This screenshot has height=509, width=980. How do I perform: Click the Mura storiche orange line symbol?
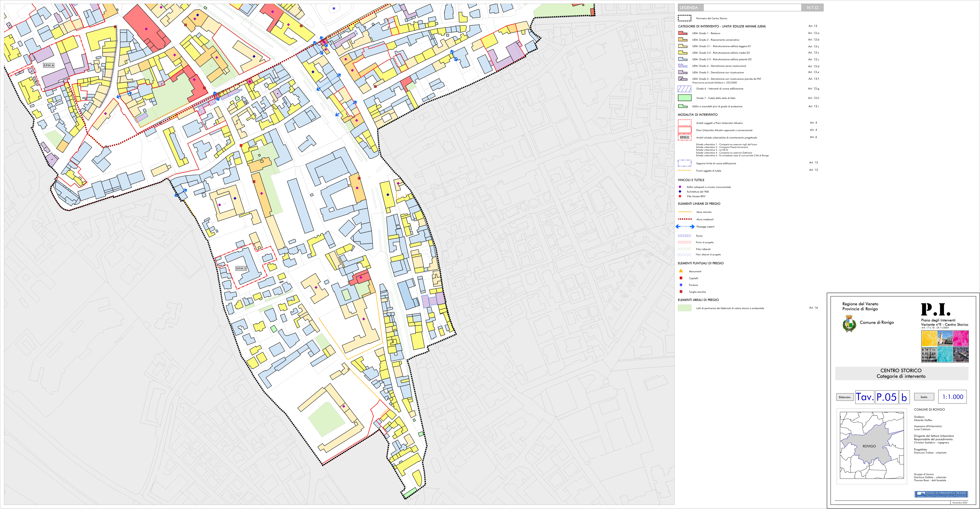coord(685,212)
